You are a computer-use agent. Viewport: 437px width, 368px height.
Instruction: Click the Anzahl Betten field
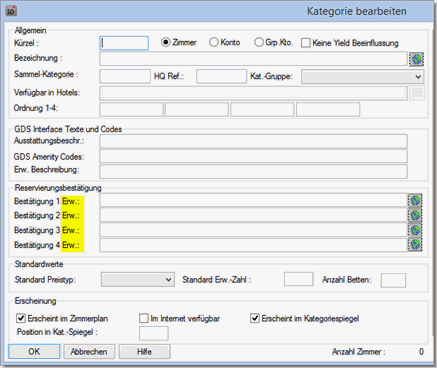pyautogui.click(x=393, y=280)
